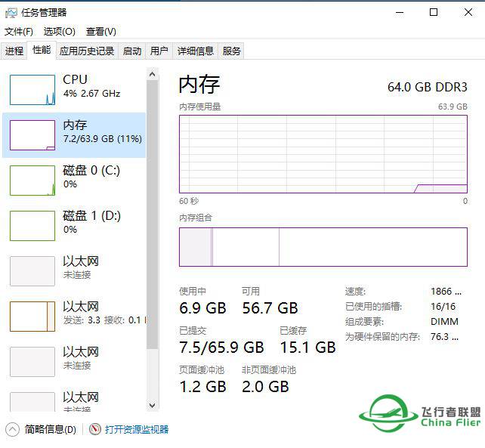The image size is (485, 448).
Task: Click the 内存使用量 graph
Action: point(323,154)
